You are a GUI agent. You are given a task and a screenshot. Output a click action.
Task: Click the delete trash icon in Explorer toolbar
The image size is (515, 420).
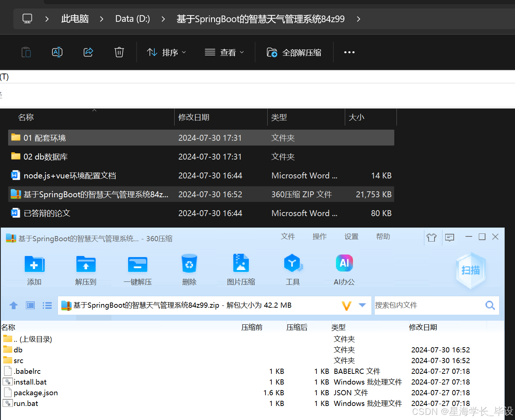pos(119,52)
